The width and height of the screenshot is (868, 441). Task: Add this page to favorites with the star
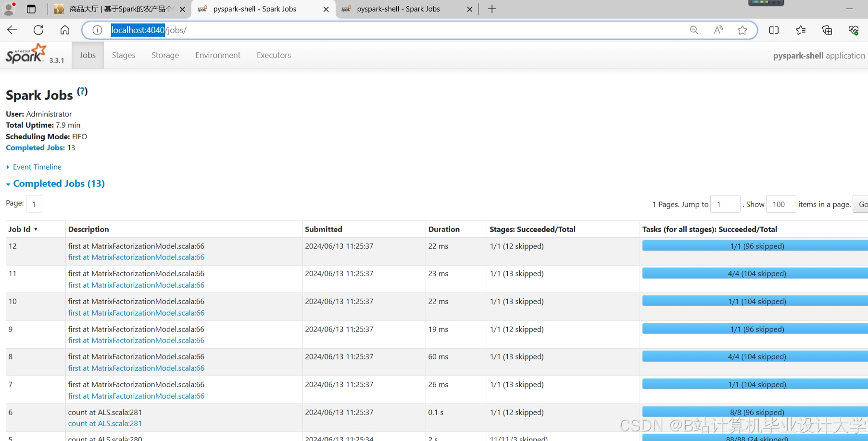(x=742, y=30)
